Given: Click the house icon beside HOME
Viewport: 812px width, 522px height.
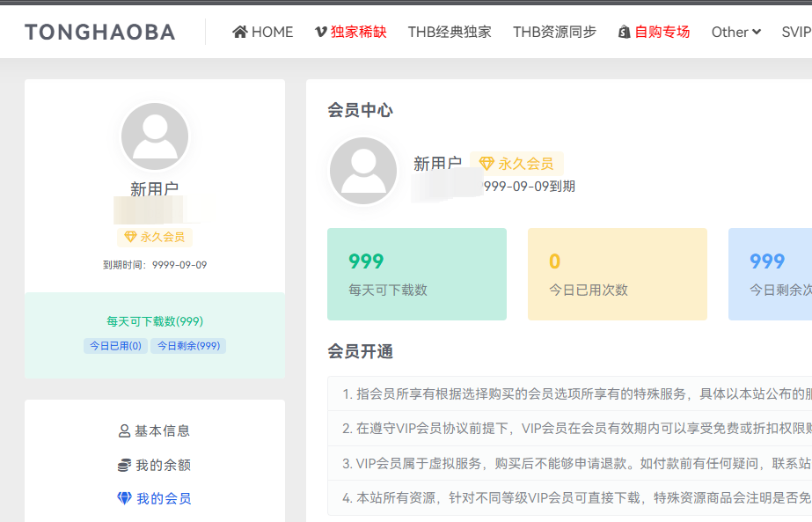Looking at the screenshot, I should pos(240,33).
